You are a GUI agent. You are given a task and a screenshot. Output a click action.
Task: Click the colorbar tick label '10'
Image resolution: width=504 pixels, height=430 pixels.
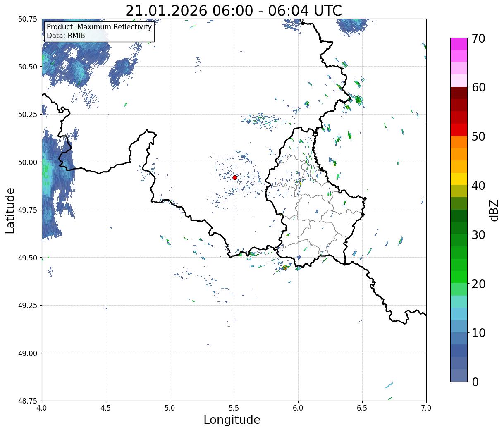point(478,333)
